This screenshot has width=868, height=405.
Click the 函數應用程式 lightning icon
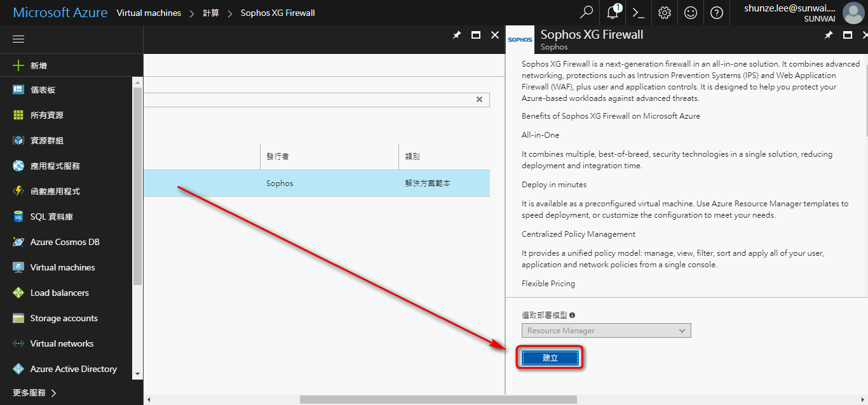coord(18,191)
